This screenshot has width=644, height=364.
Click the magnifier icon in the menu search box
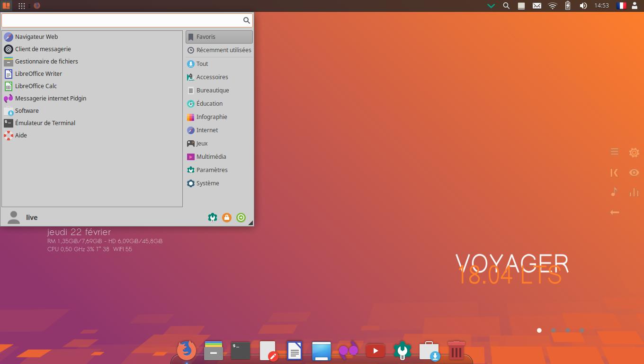247,20
